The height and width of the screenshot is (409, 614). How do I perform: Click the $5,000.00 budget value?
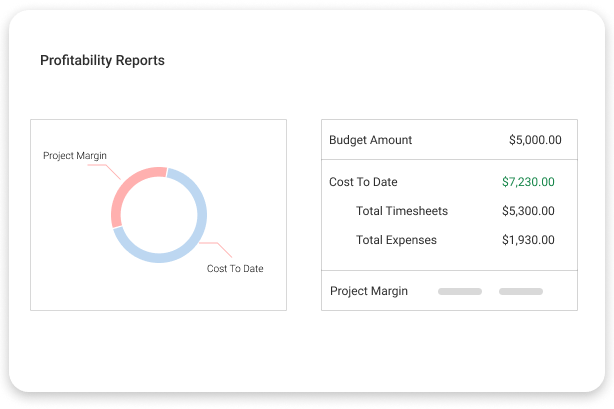pyautogui.click(x=535, y=140)
